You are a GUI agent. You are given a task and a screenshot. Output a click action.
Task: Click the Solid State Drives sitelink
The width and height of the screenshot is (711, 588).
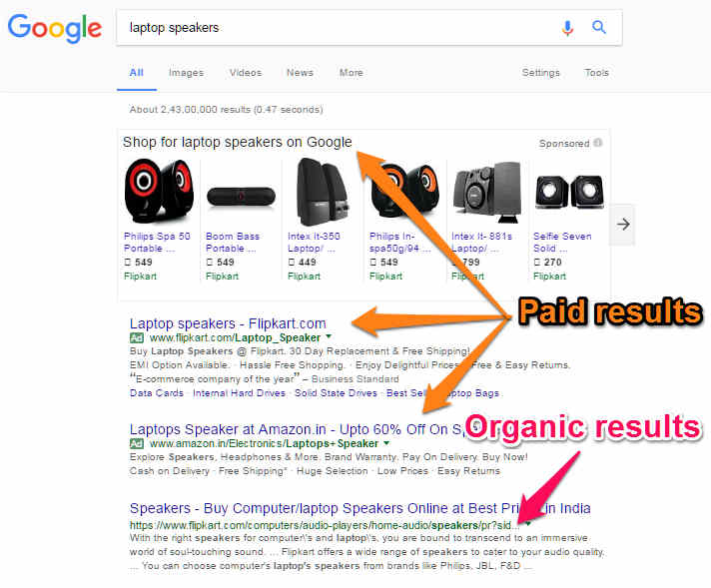tap(336, 393)
